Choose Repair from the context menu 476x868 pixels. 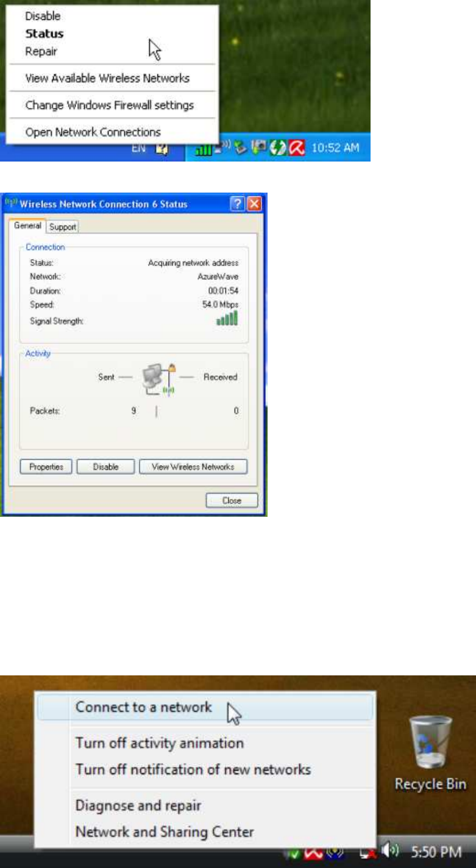(41, 51)
